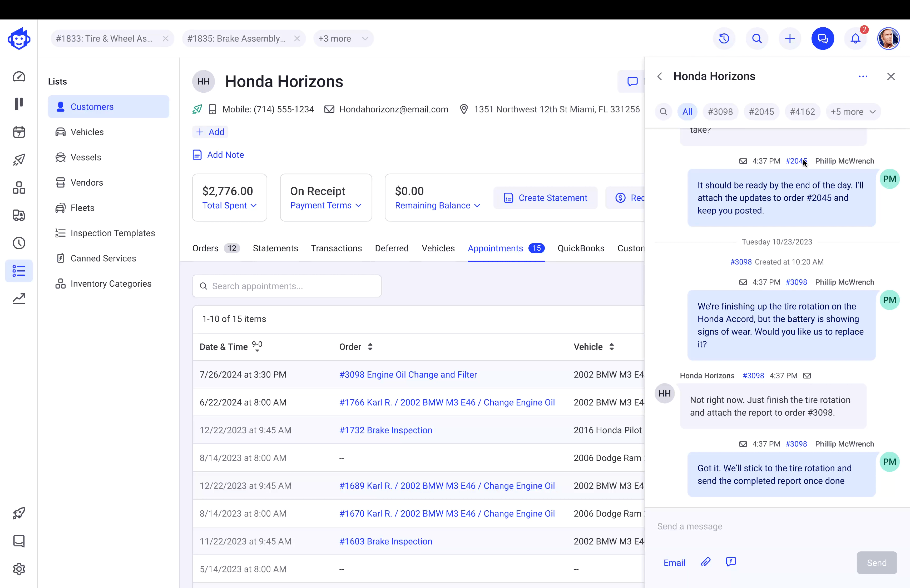Filter chat by #4162 chip
The height and width of the screenshot is (588, 910).
click(x=802, y=112)
